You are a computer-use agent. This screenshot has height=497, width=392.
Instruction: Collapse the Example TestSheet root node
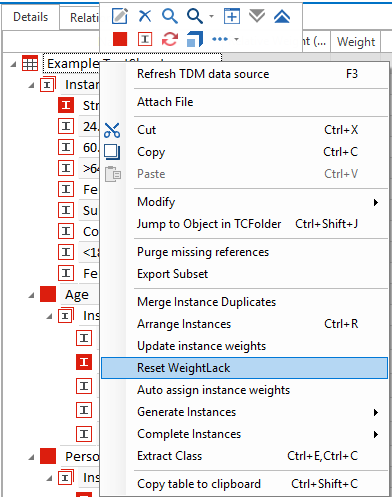(13, 64)
